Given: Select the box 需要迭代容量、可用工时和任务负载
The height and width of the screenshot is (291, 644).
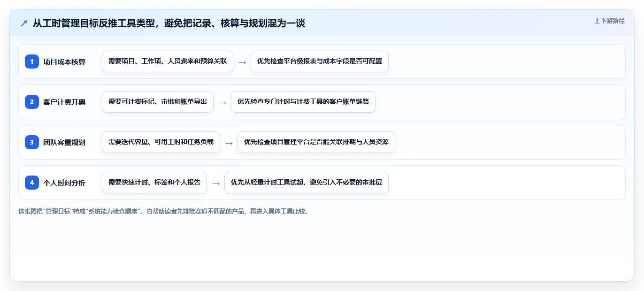Looking at the screenshot, I should click(161, 142).
